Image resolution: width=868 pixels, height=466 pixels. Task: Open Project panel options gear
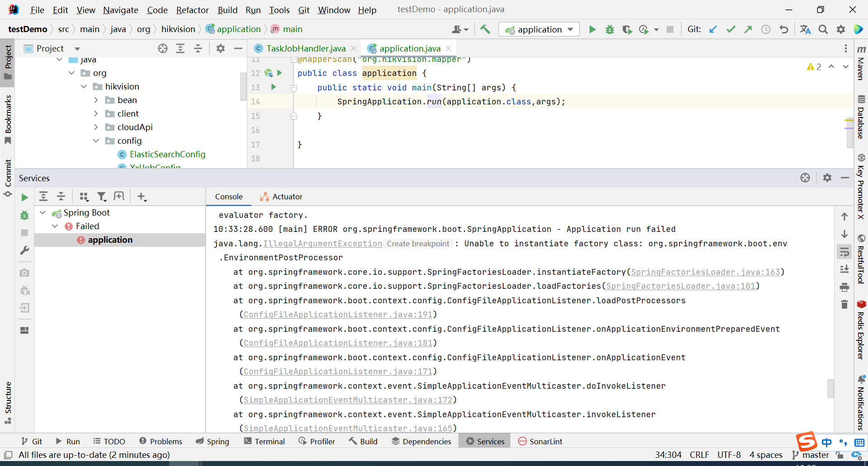(x=221, y=48)
